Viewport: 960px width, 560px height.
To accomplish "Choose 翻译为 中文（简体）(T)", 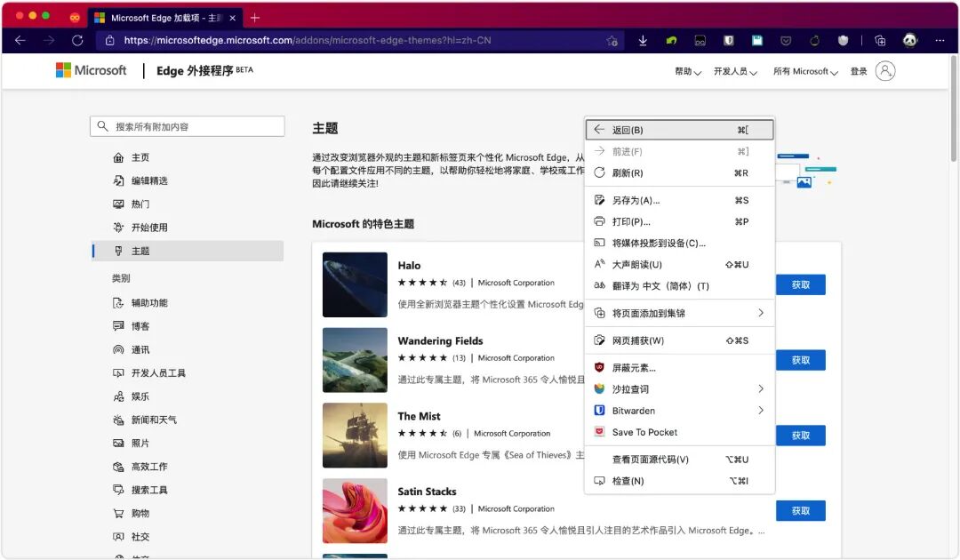I will point(680,286).
